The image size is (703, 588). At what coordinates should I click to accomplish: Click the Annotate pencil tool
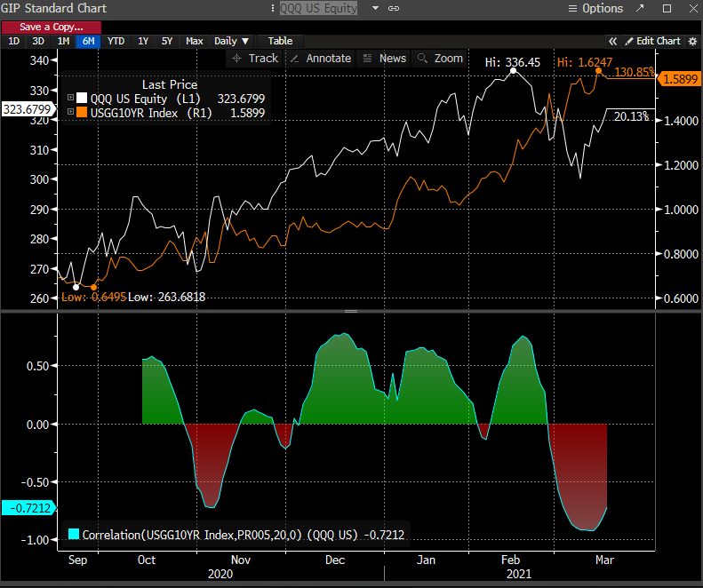pos(320,59)
